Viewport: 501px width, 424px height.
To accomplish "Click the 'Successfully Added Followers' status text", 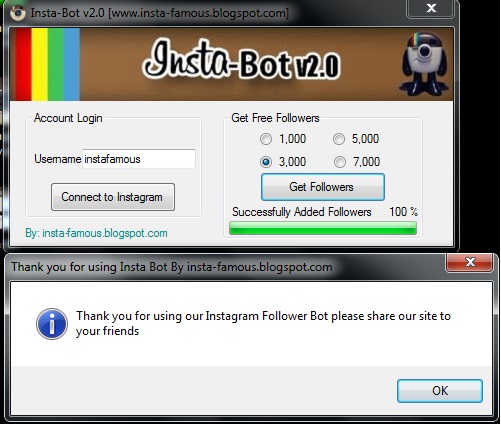I will click(302, 212).
